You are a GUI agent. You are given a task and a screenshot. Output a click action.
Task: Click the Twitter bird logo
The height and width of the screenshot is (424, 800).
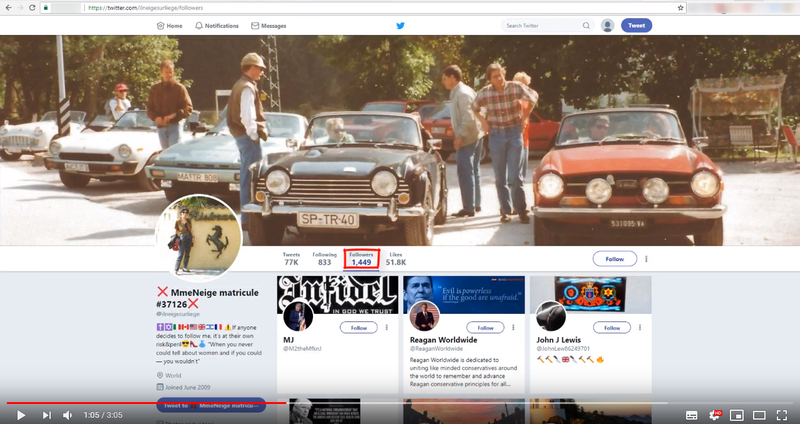401,26
